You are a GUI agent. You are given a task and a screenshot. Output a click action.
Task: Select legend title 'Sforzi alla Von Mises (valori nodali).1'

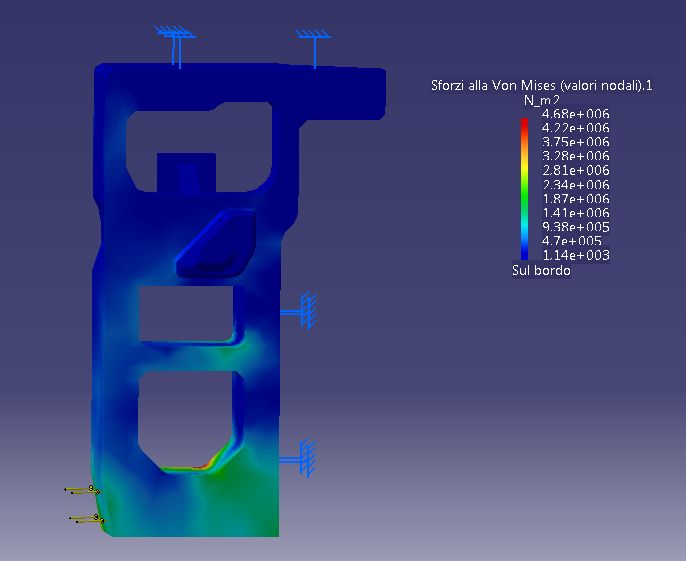click(542, 85)
